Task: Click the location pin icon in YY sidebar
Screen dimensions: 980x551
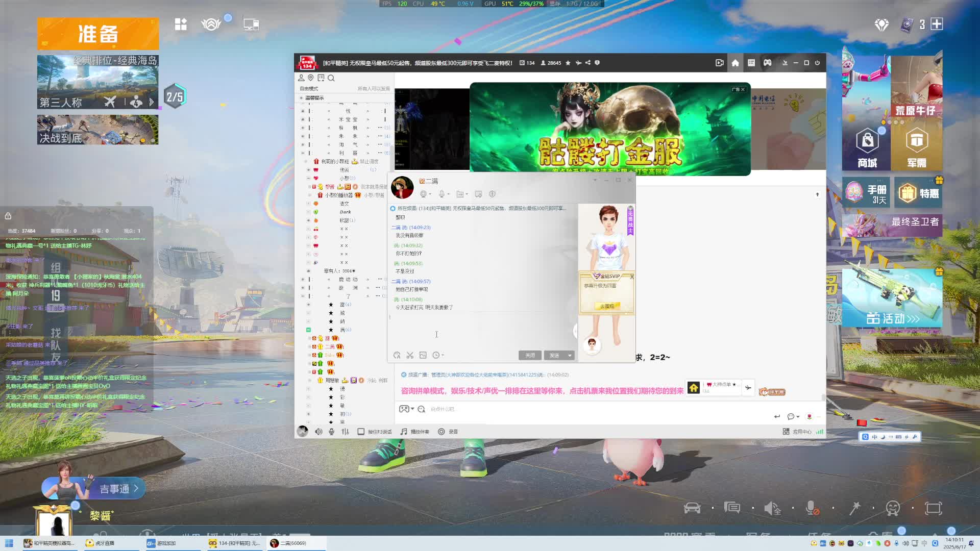Action: (x=310, y=78)
